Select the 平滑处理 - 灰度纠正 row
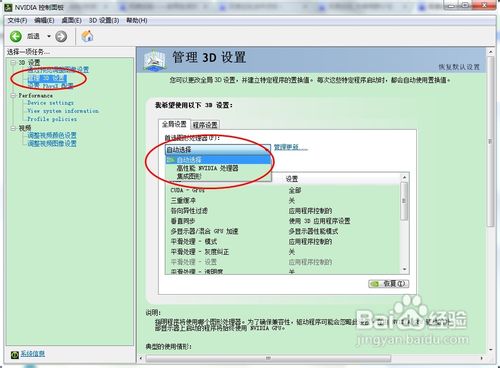 (x=283, y=252)
